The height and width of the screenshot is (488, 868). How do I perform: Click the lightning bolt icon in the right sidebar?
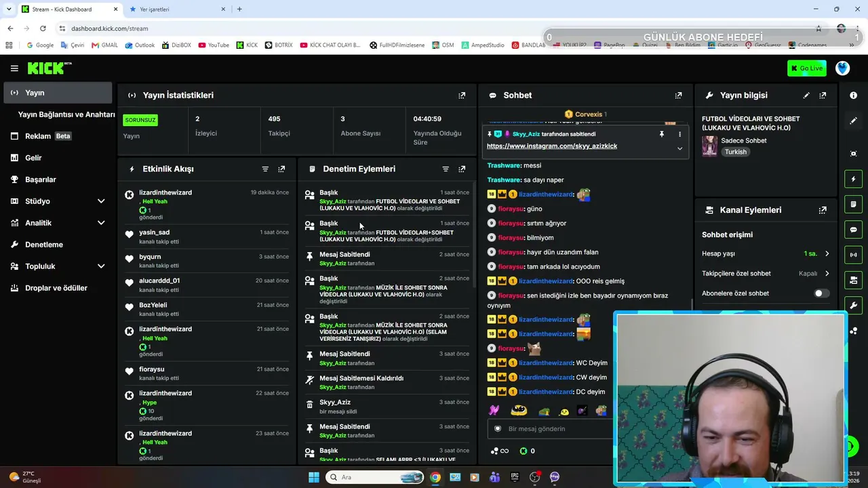pyautogui.click(x=853, y=179)
